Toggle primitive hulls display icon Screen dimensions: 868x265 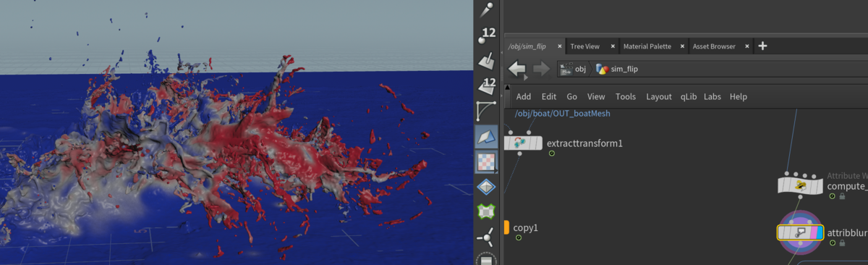[x=487, y=112]
